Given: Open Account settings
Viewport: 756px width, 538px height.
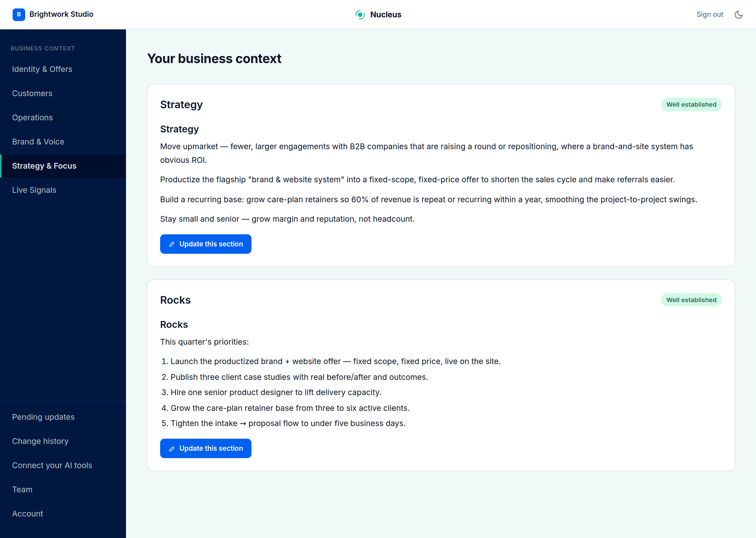Looking at the screenshot, I should pyautogui.click(x=63, y=514).
